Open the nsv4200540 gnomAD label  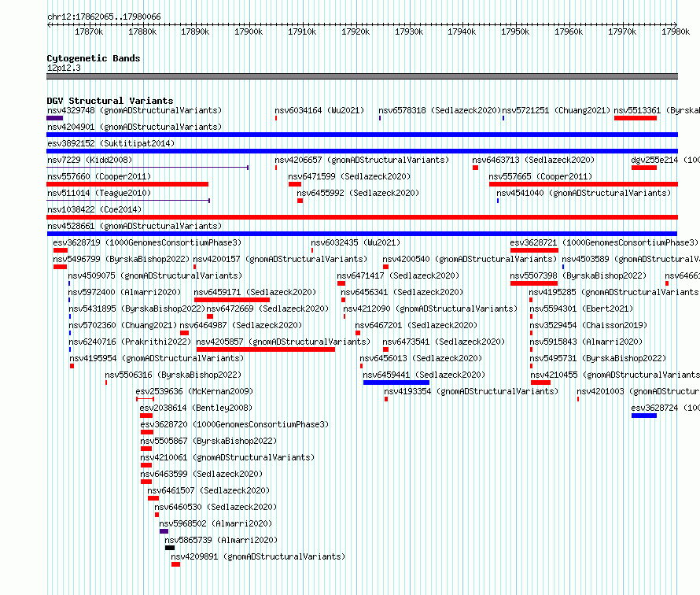[x=470, y=259]
